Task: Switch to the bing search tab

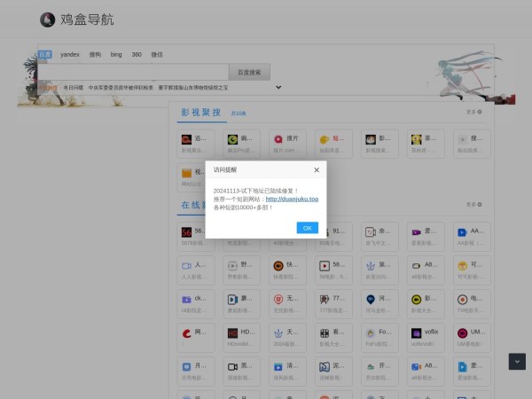Action: click(x=116, y=54)
